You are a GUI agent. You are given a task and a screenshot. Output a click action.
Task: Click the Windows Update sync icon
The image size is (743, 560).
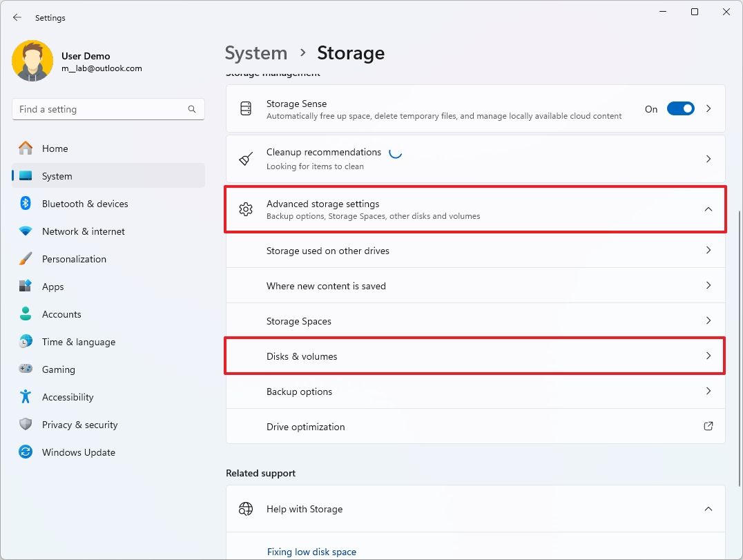click(x=26, y=452)
